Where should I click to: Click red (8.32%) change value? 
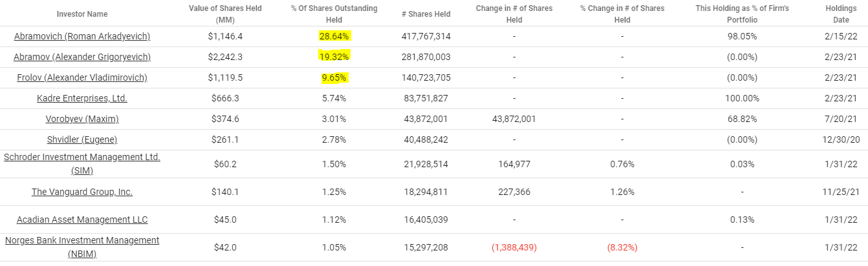(622, 247)
